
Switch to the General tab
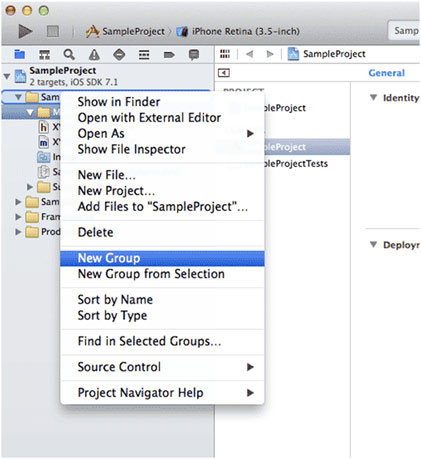[386, 73]
